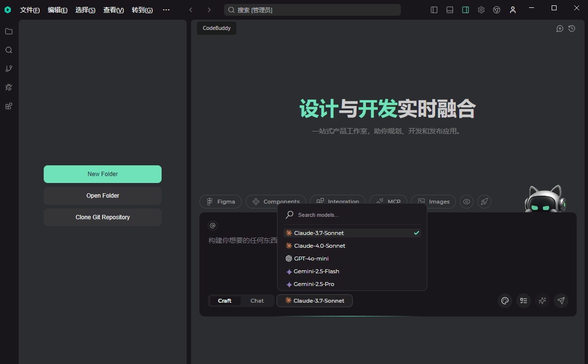Open the Run and Debug bug icon
The width and height of the screenshot is (588, 364).
tap(9, 87)
